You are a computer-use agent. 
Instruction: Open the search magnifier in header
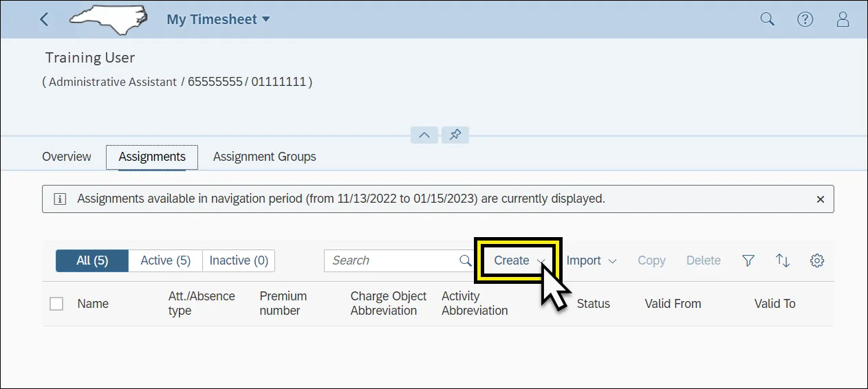click(x=767, y=19)
